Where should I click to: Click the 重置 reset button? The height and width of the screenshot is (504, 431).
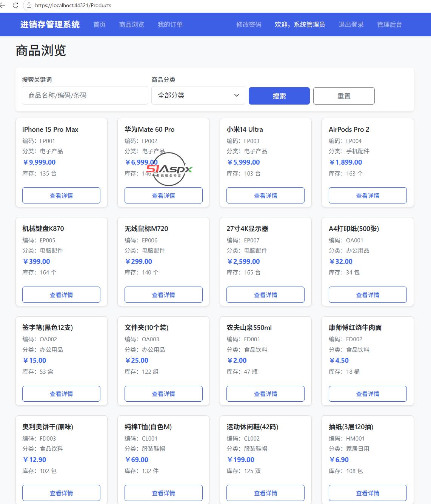coord(344,96)
